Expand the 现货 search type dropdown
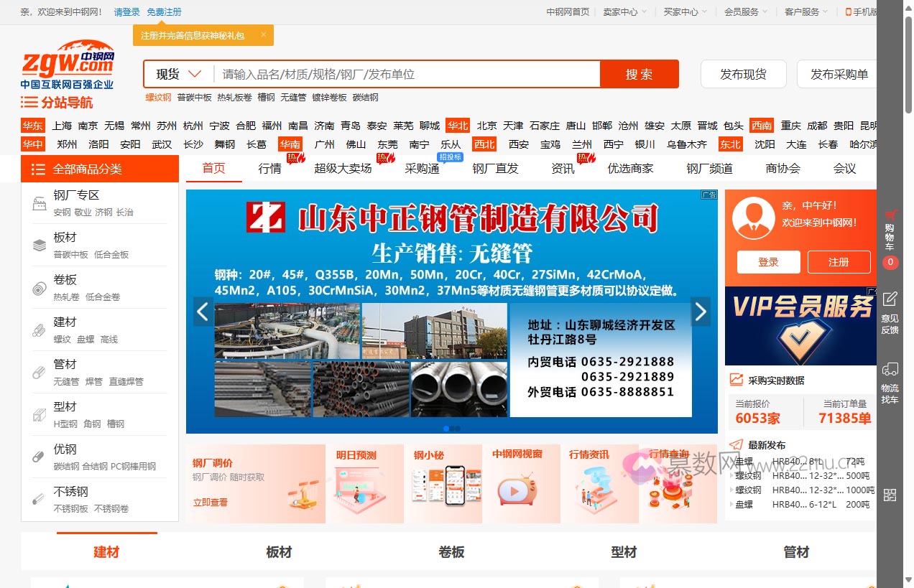The height and width of the screenshot is (588, 914). click(179, 74)
